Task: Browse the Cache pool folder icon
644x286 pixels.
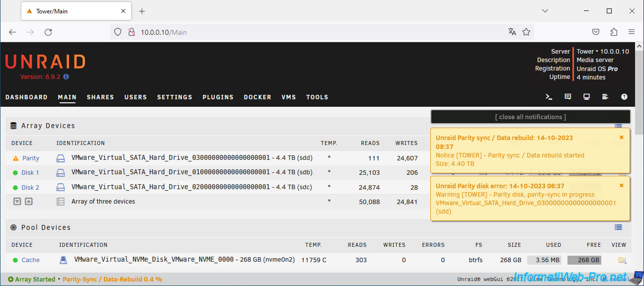Action: point(622,260)
